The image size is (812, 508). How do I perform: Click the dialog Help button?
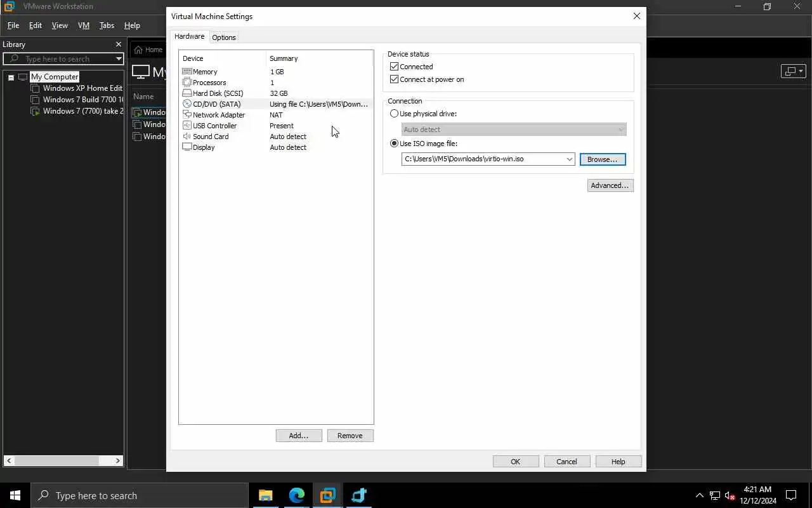pos(619,462)
